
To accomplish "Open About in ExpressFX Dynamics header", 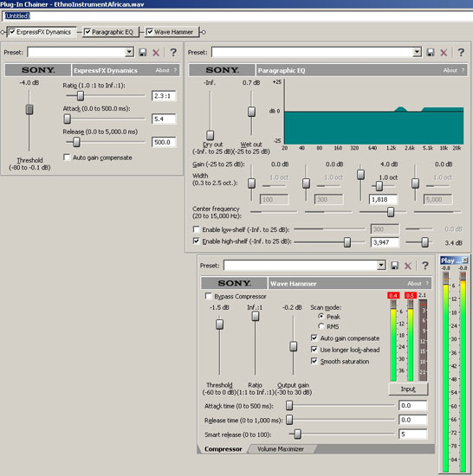I will point(163,70).
